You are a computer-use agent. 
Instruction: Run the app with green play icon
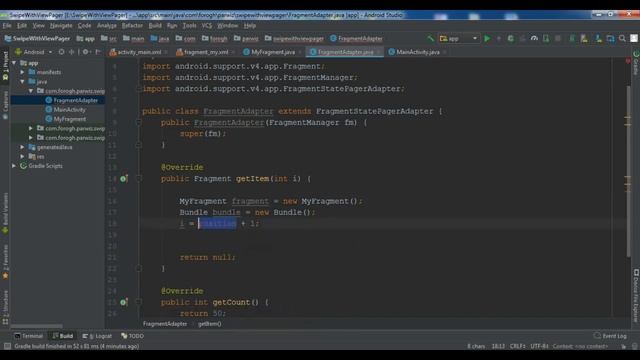[487, 38]
